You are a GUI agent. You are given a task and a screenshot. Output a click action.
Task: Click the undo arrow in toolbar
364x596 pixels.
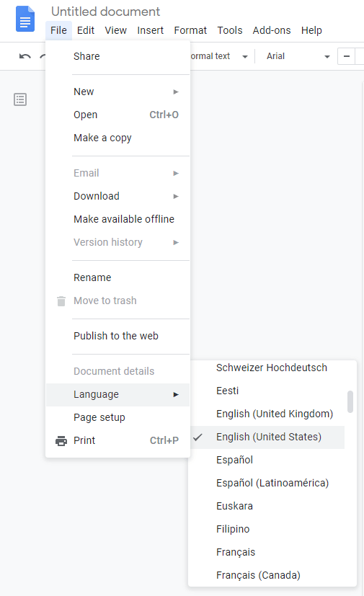25,57
